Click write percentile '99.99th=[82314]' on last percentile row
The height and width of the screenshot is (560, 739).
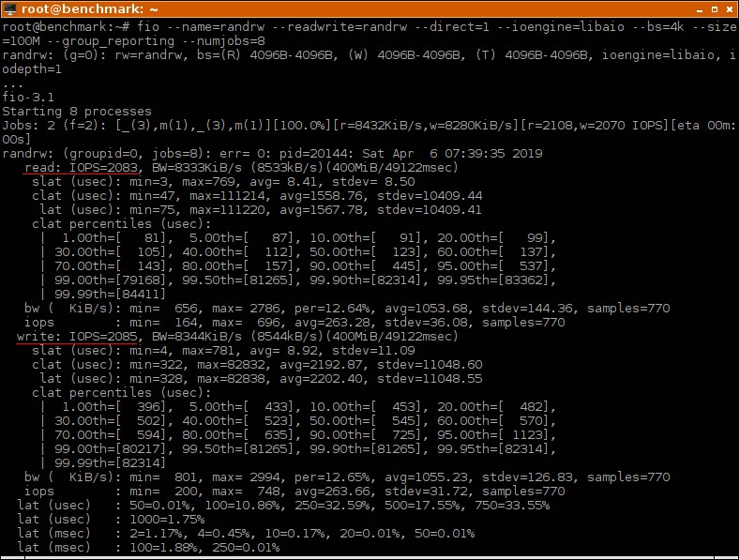pos(110,463)
